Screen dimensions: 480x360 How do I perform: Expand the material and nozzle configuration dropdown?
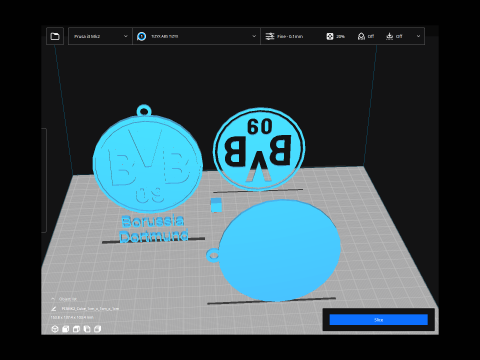coord(196,36)
